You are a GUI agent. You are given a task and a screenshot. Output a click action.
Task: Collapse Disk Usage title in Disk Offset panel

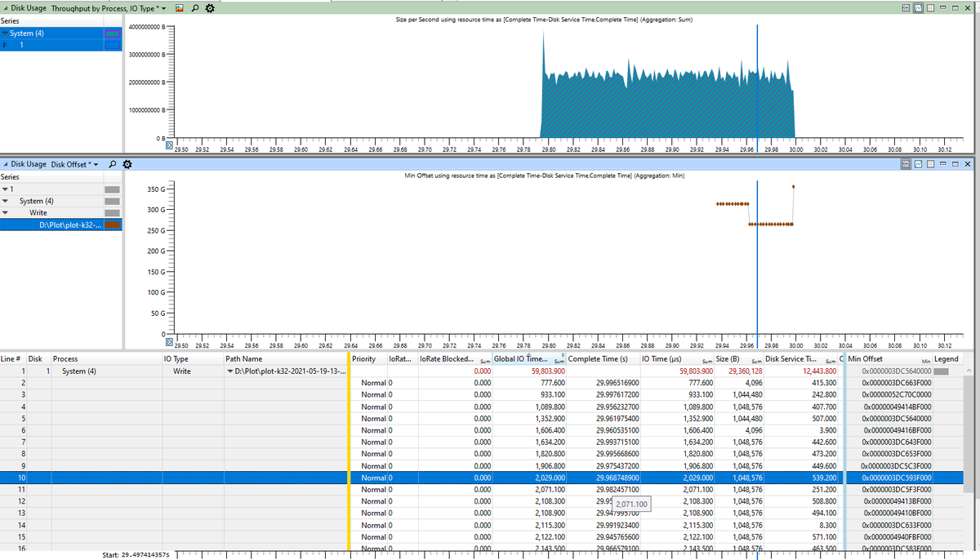(x=6, y=164)
